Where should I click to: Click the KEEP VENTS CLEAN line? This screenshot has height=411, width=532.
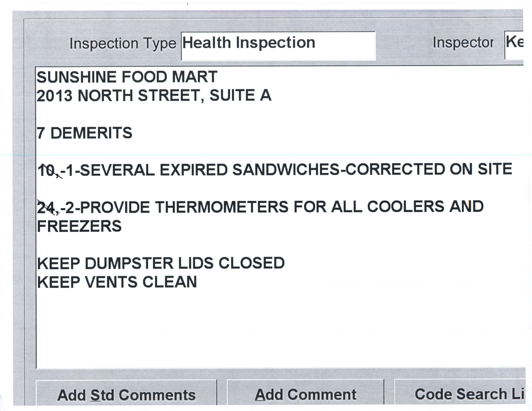tap(117, 282)
